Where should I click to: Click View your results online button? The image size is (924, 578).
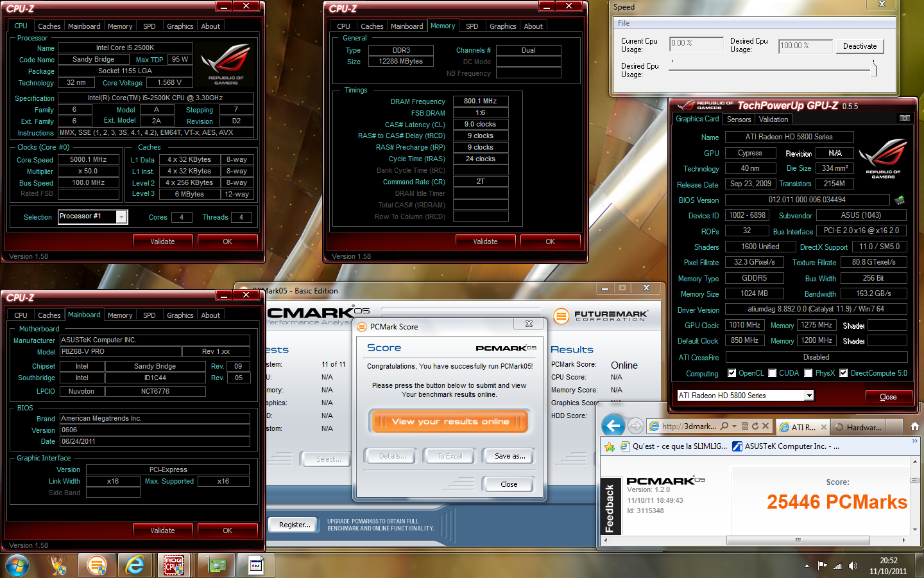450,422
